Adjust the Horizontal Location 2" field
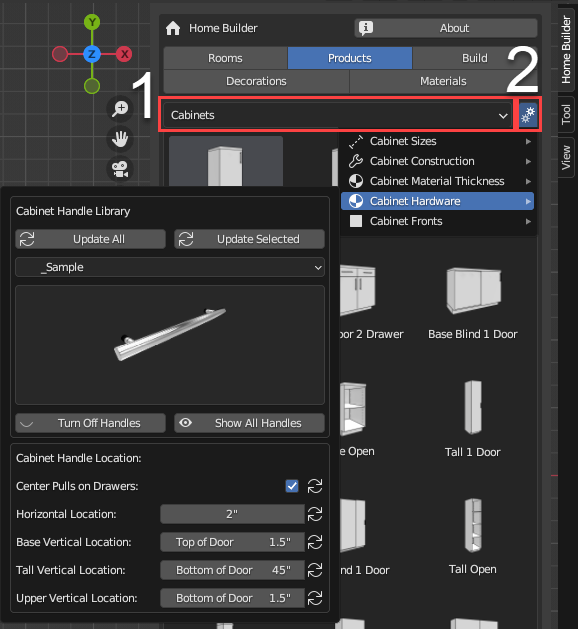This screenshot has height=629, width=578. pyautogui.click(x=232, y=514)
